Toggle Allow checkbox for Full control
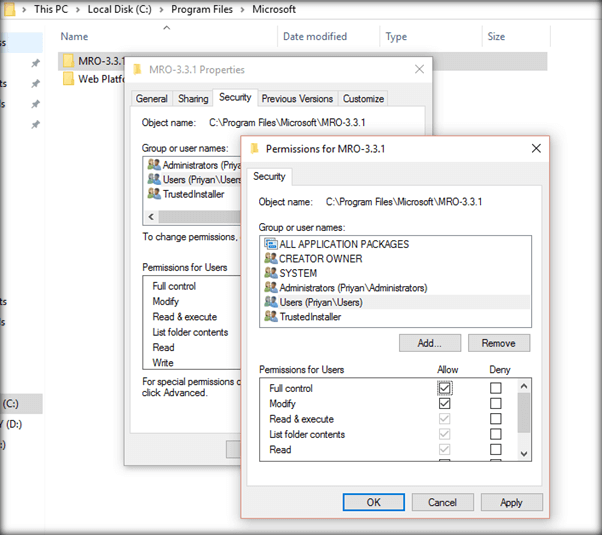This screenshot has height=535, width=602. pyautogui.click(x=444, y=388)
